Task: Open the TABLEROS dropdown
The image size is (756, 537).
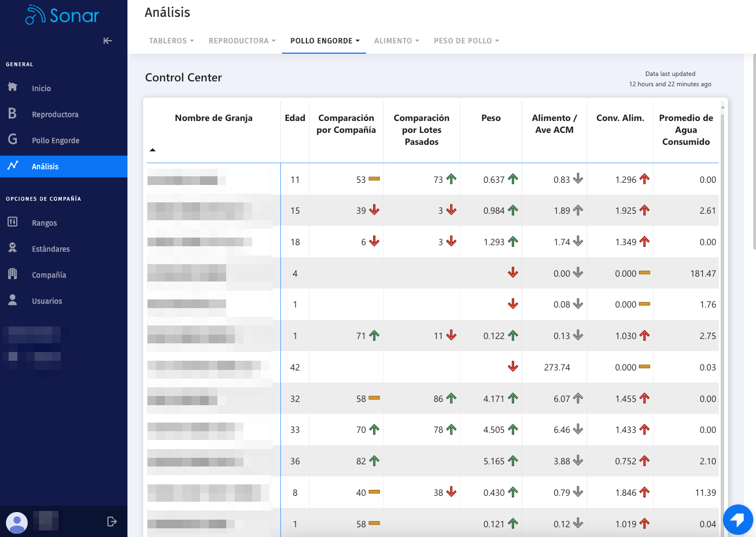Action: click(171, 41)
